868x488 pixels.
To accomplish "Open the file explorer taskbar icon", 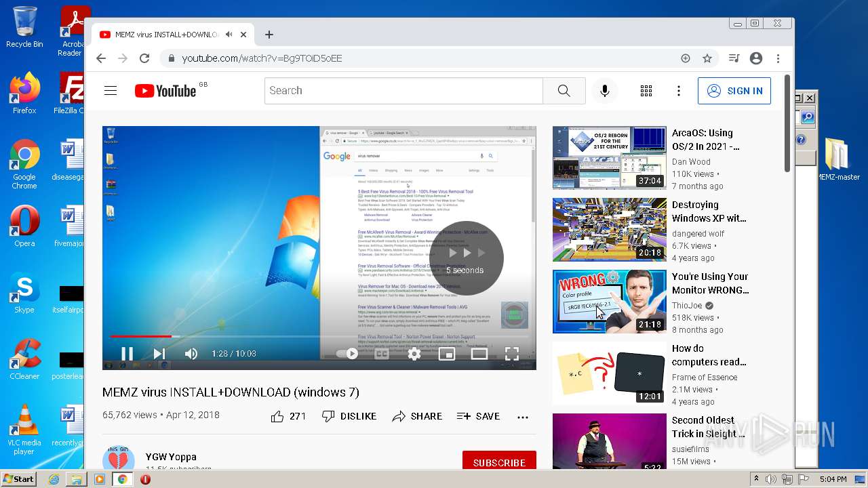I will pyautogui.click(x=77, y=479).
